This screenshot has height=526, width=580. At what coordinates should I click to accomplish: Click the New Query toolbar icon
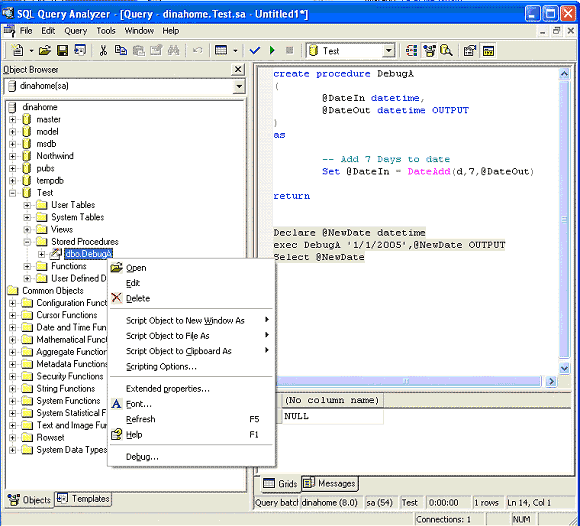click(17, 50)
